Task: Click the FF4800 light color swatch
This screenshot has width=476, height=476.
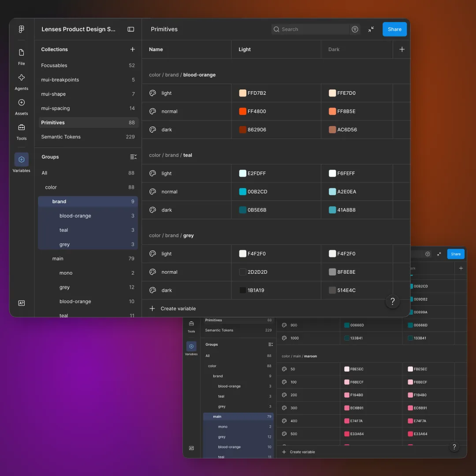Action: (242, 112)
